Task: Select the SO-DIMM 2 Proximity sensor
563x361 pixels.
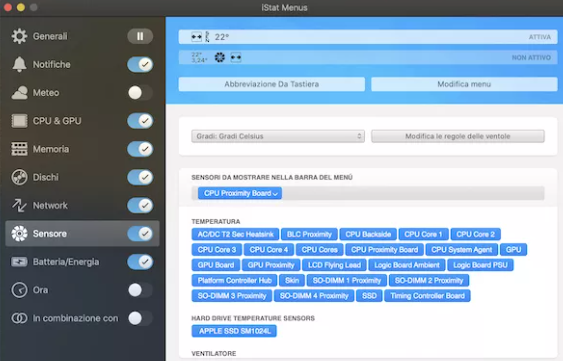Action: pos(429,281)
